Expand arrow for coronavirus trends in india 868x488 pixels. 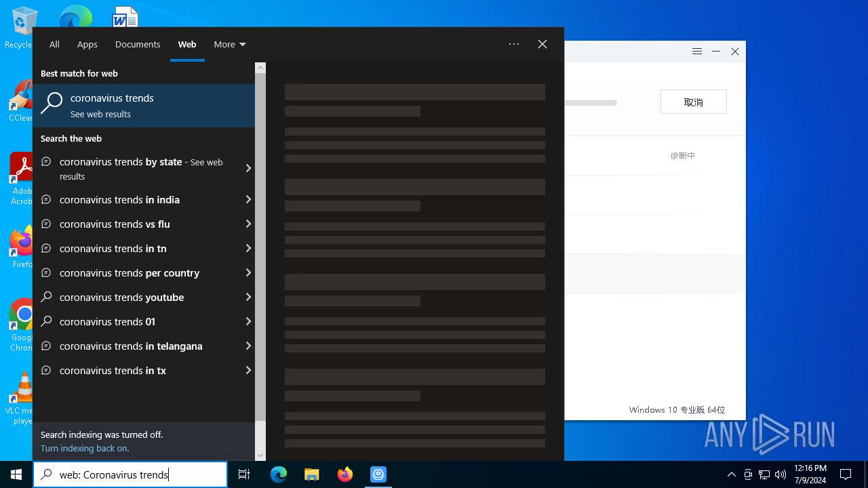[248, 199]
